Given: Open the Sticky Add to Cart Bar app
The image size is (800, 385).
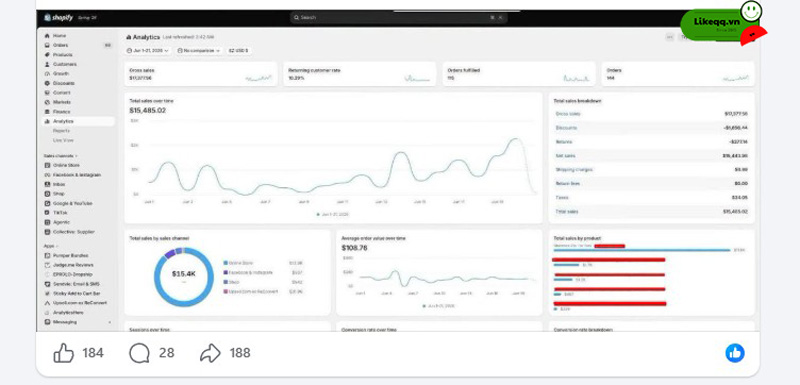Looking at the screenshot, I should (77, 294).
